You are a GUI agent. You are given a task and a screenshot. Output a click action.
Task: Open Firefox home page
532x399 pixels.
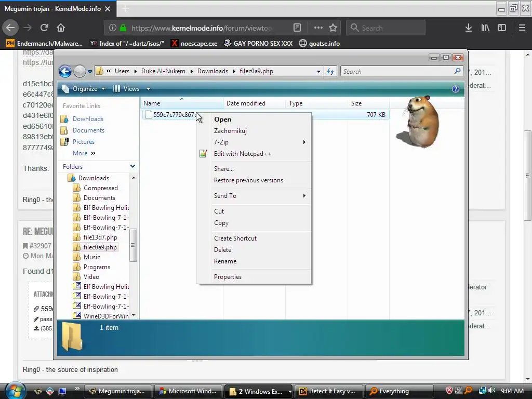[61, 28]
